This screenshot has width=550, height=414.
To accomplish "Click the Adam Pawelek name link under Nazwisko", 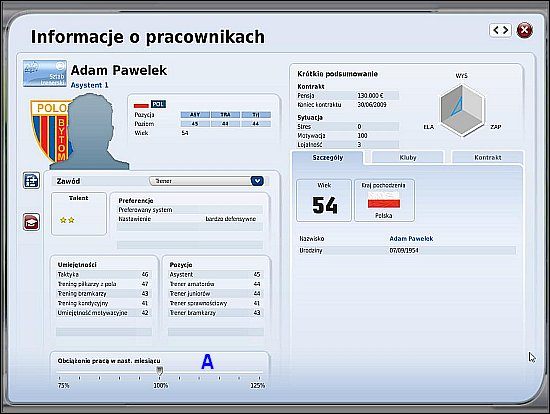I will pos(411,239).
